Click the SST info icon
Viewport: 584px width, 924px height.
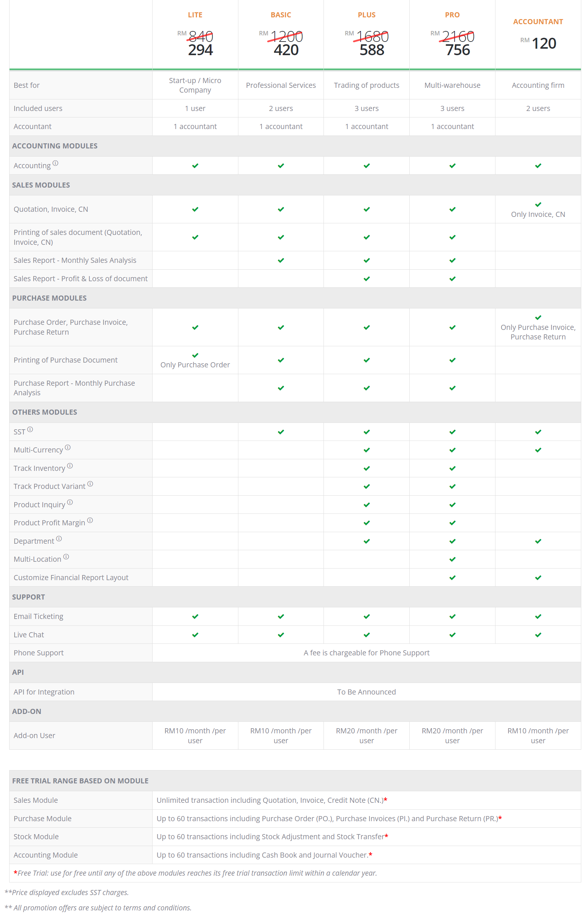click(30, 429)
